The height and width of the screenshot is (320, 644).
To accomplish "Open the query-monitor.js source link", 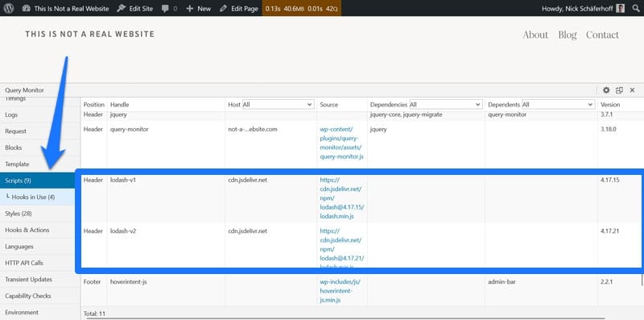I will (x=341, y=143).
